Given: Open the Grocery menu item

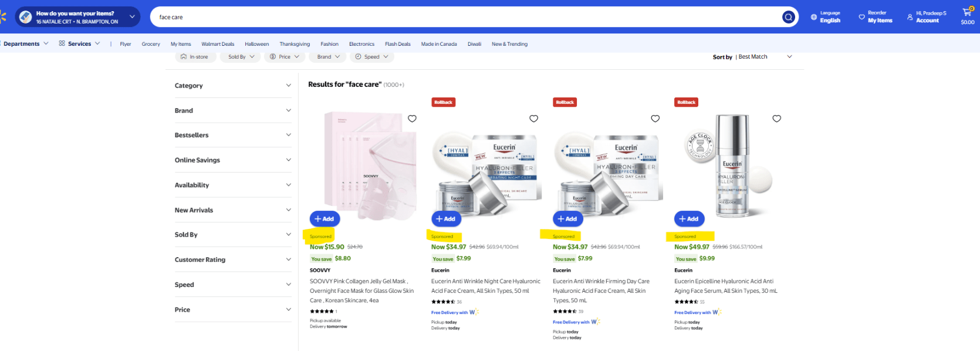Looking at the screenshot, I should pos(151,44).
